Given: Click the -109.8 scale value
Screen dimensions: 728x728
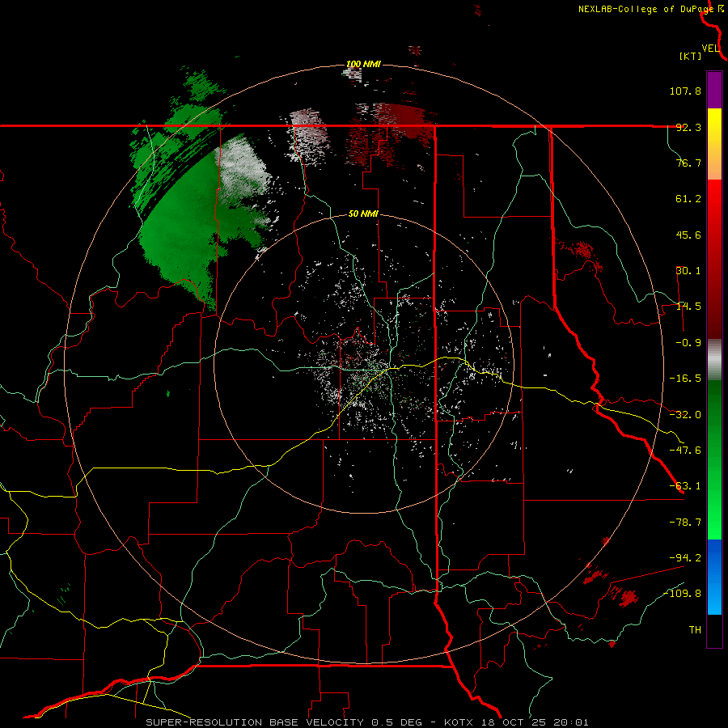Looking at the screenshot, I should (682, 594).
